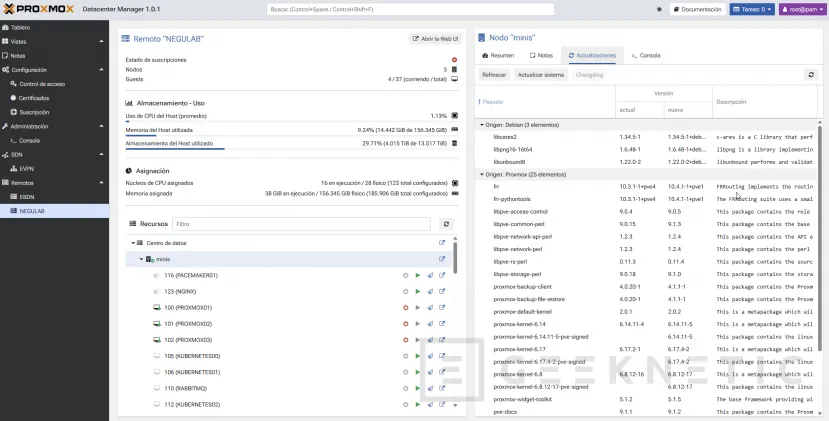Open Certificados in the sidebar
The image size is (829, 421).
click(54, 98)
